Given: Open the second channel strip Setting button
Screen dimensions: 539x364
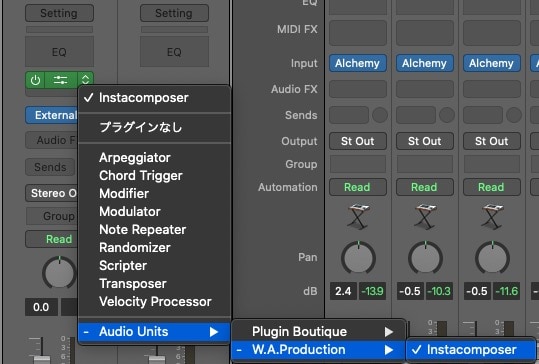Looking at the screenshot, I should click(x=174, y=13).
